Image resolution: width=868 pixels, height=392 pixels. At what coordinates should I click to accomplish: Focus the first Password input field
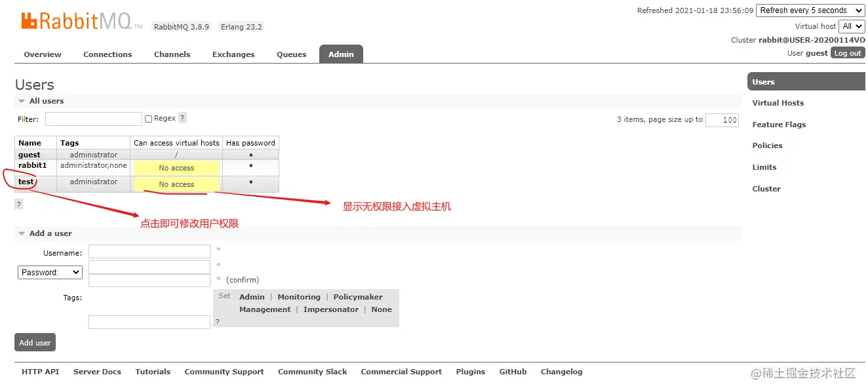(149, 267)
